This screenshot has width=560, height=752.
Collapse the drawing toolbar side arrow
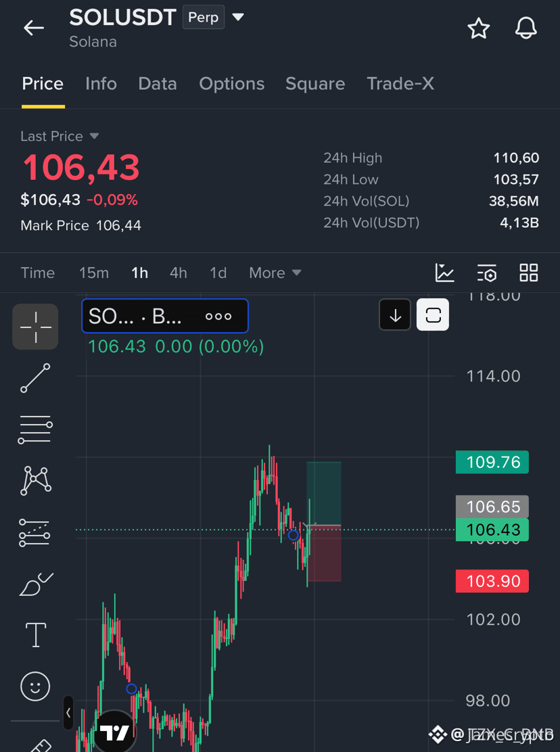68,713
